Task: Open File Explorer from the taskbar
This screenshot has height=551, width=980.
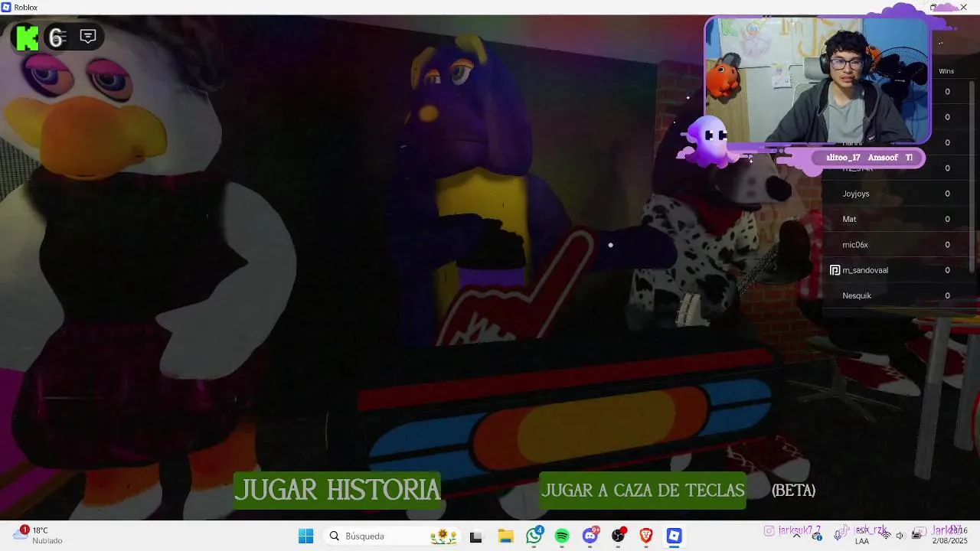Action: coord(505,536)
